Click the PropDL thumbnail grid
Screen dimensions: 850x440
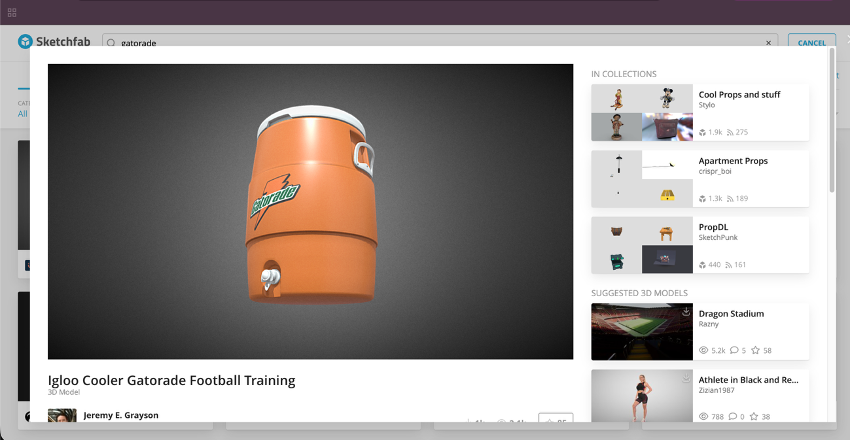[x=642, y=245]
